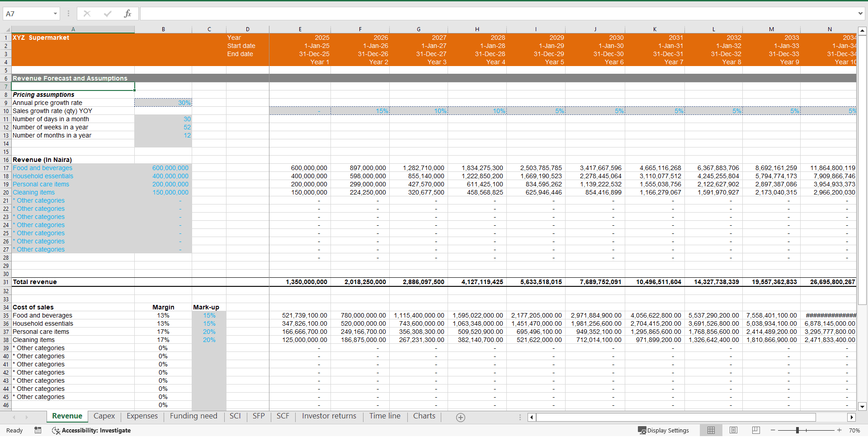Click the horizontal scrollbar thumb
This screenshot has height=437, width=868.
pos(676,418)
